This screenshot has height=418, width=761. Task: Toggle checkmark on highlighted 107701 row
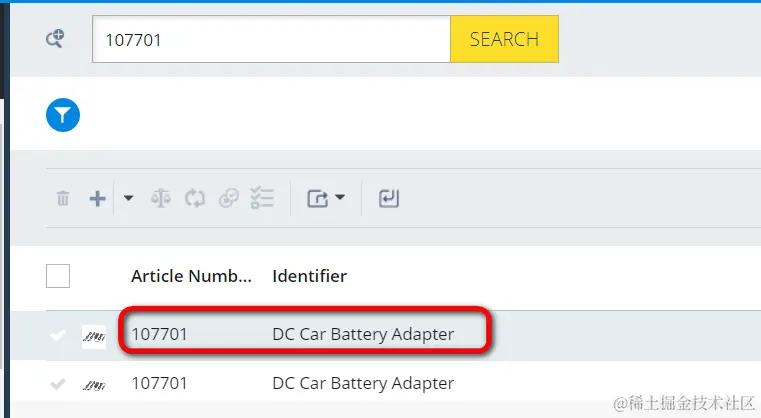click(x=58, y=334)
